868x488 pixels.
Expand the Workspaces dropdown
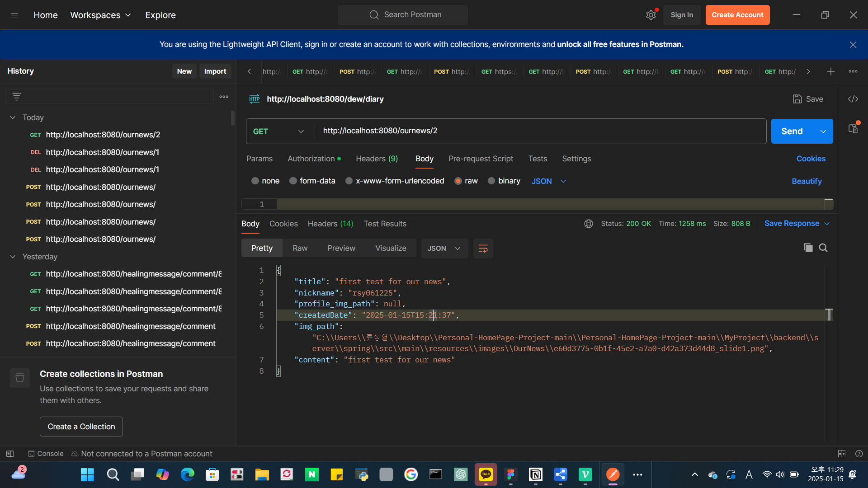tap(100, 15)
